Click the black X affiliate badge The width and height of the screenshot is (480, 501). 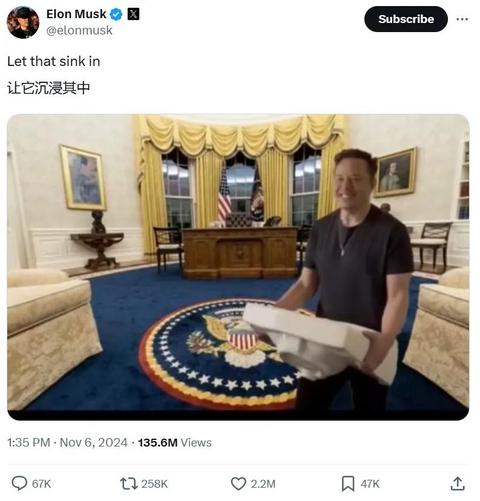pyautogui.click(x=134, y=14)
